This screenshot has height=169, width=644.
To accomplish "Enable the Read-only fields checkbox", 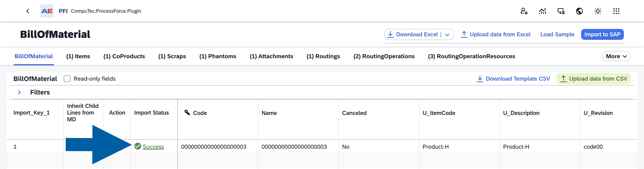I will [67, 79].
